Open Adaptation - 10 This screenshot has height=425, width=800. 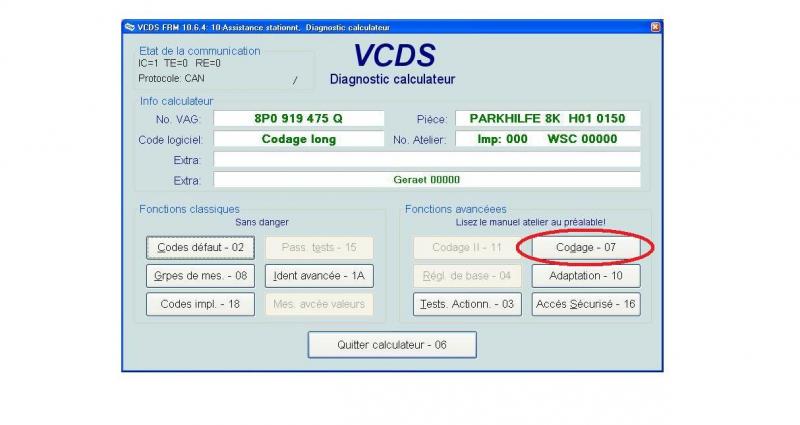tap(586, 276)
